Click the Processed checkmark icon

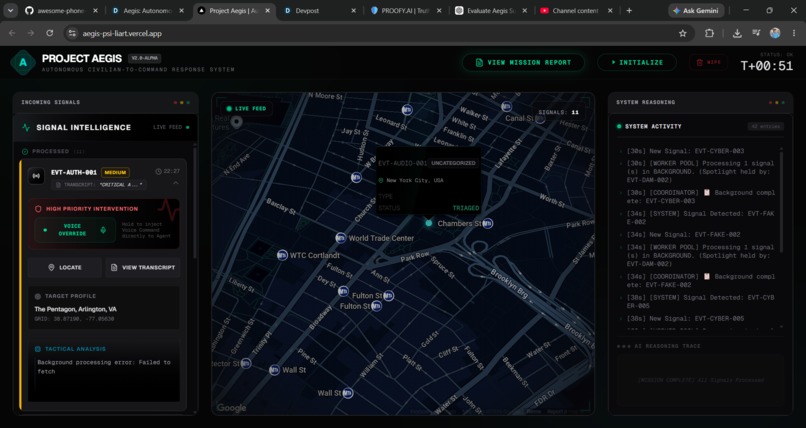[x=25, y=152]
